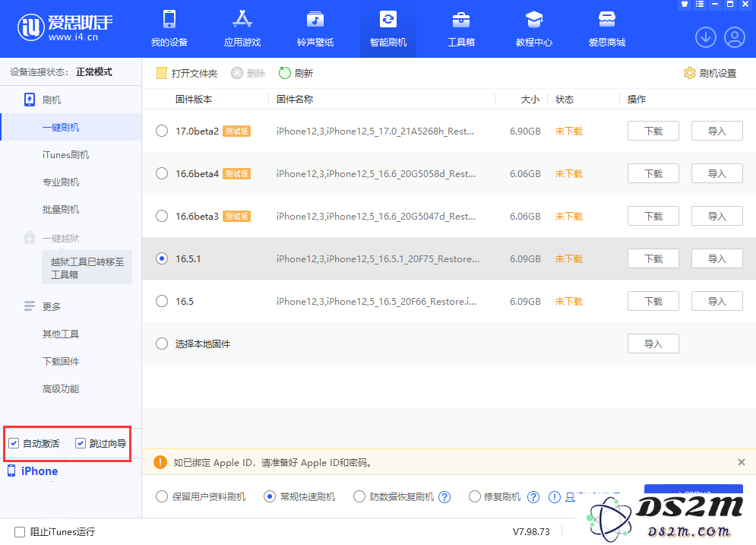The width and height of the screenshot is (756, 545).
Task: Open the download manager arrow icon
Action: coord(705,37)
